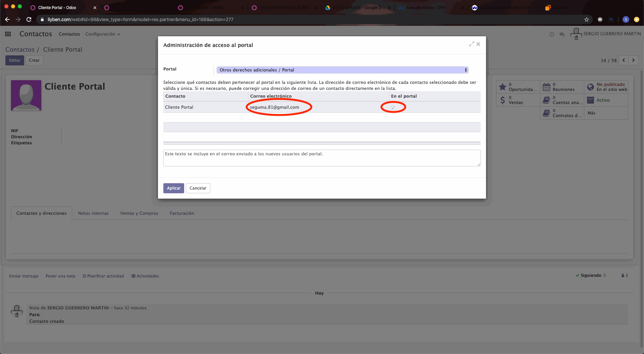Open the conversations chat bubble icon
Image resolution: width=644 pixels, height=354 pixels.
pos(562,34)
